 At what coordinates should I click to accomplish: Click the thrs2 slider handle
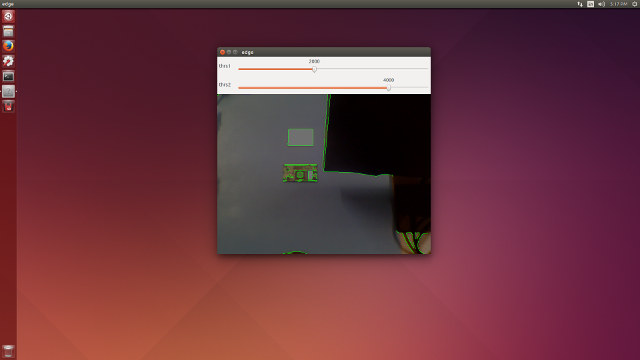click(389, 88)
